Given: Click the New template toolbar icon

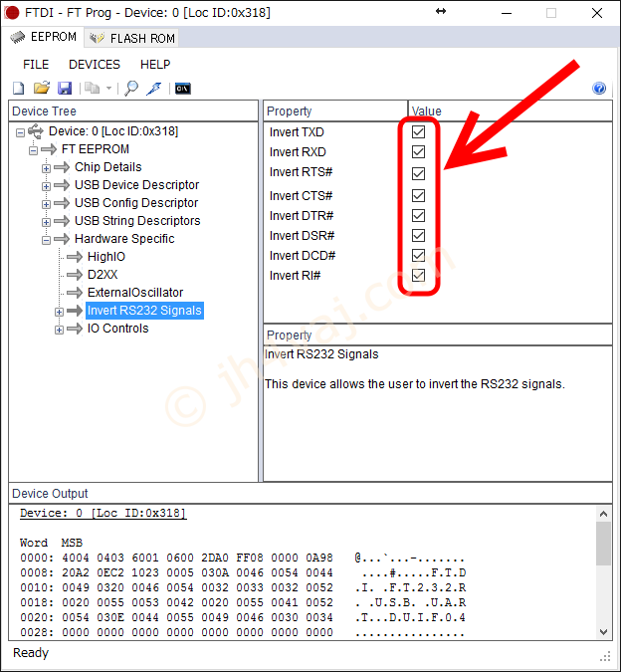Looking at the screenshot, I should 19,89.
